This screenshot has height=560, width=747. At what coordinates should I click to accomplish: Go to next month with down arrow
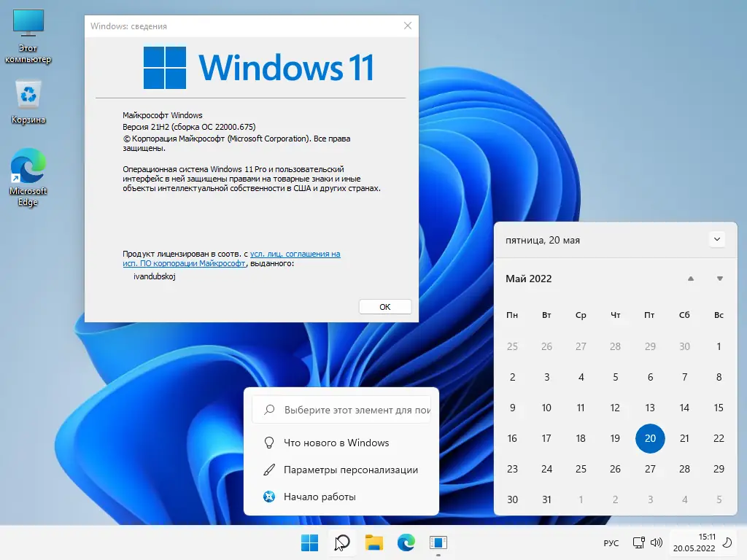[720, 279]
